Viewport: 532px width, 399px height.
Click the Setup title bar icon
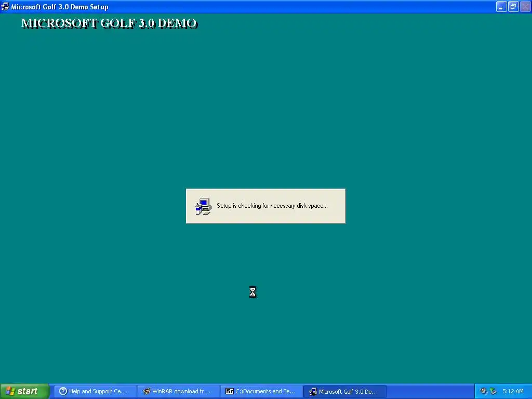tap(5, 6)
